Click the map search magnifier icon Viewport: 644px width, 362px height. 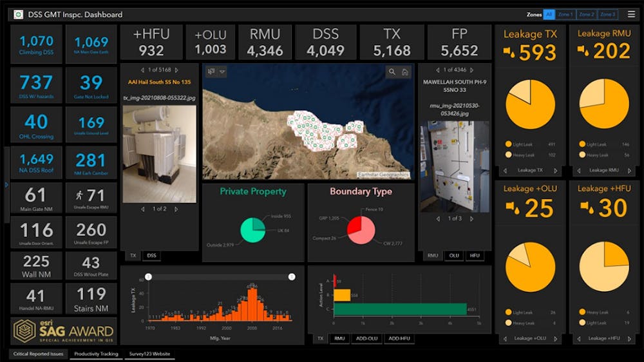pyautogui.click(x=392, y=72)
